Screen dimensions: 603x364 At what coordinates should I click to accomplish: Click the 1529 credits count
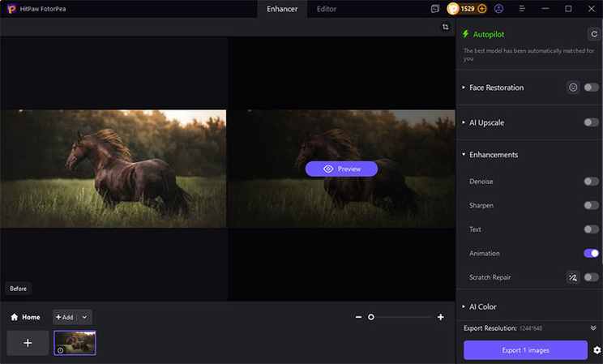point(468,8)
